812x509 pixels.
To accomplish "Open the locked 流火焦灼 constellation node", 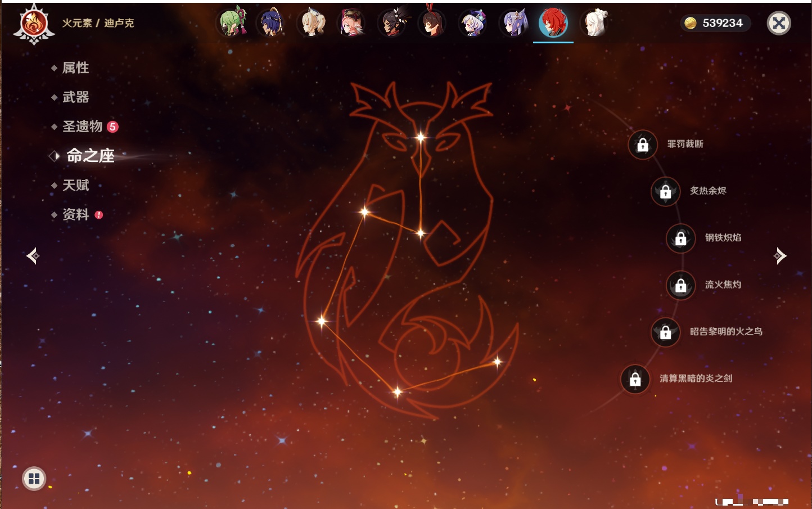I will coord(680,285).
